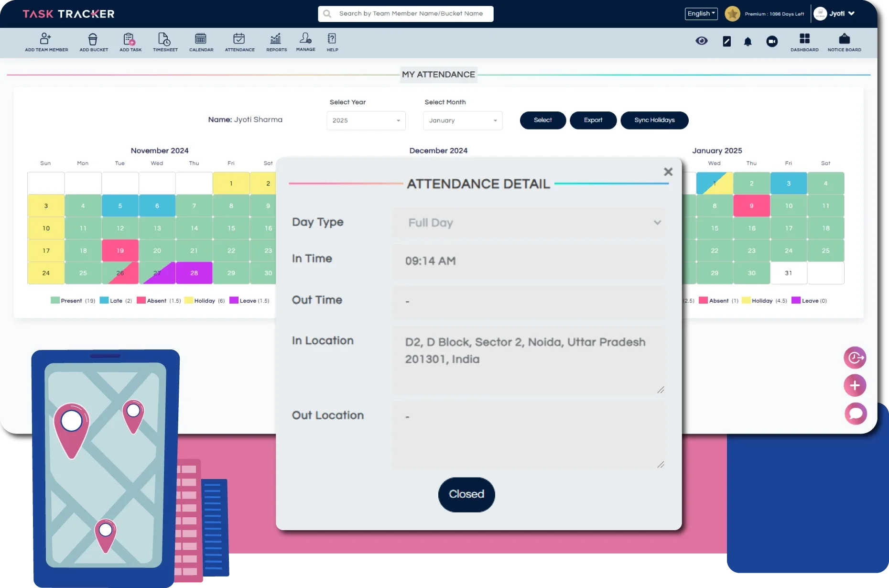Start video meeting via camera icon

click(771, 42)
